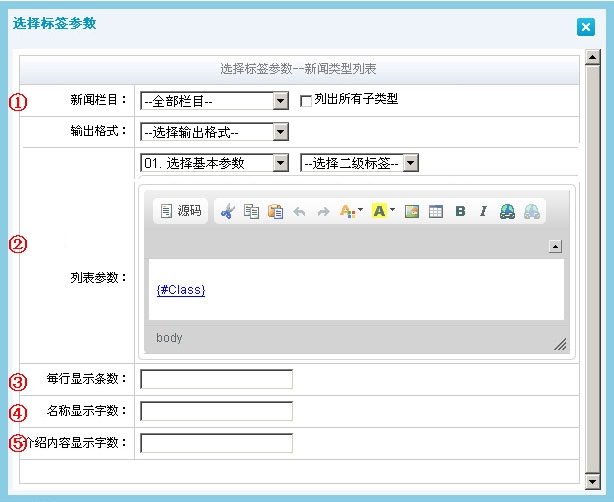
Task: Toggle italic formatting I icon
Action: coord(483,211)
